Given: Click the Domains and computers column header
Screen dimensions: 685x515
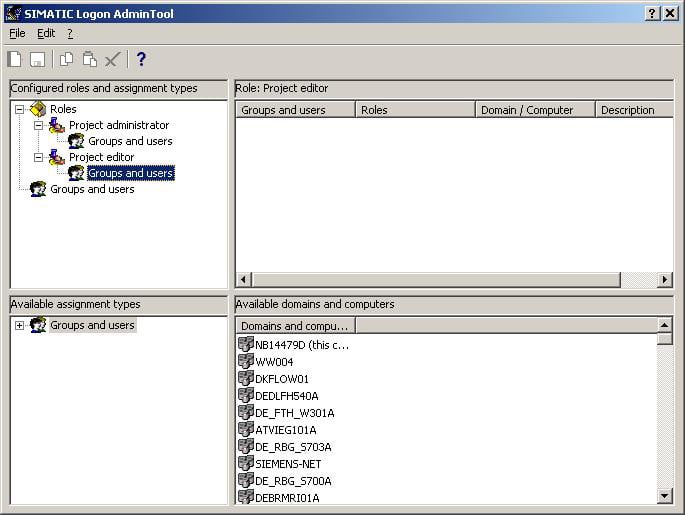Looking at the screenshot, I should coord(295,326).
